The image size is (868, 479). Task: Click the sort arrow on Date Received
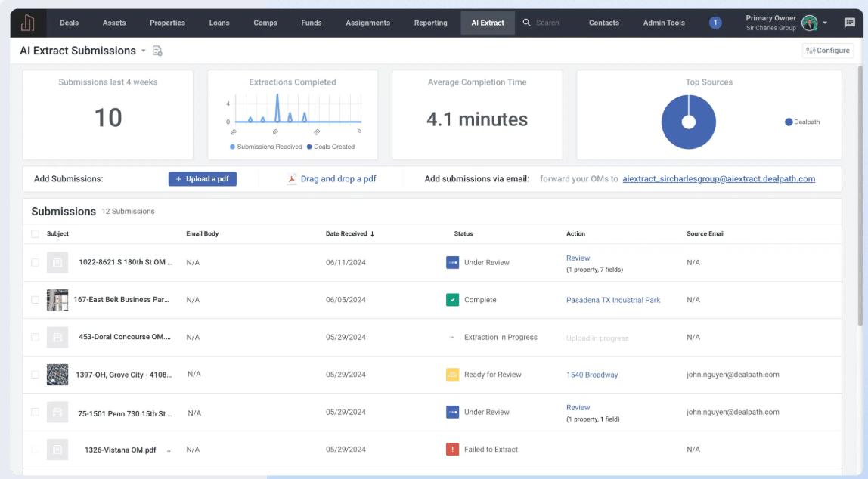(372, 234)
